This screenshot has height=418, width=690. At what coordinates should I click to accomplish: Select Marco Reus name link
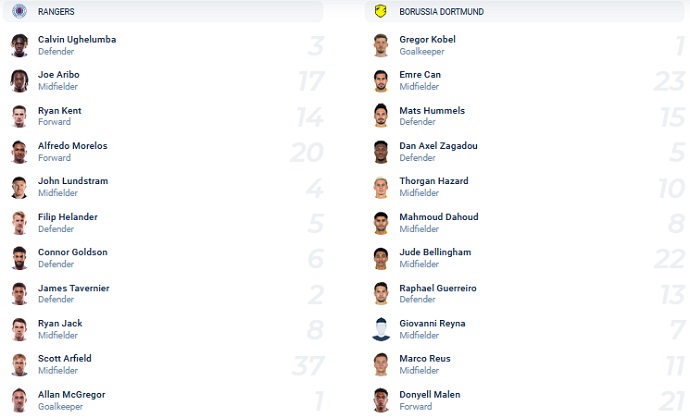coord(425,359)
